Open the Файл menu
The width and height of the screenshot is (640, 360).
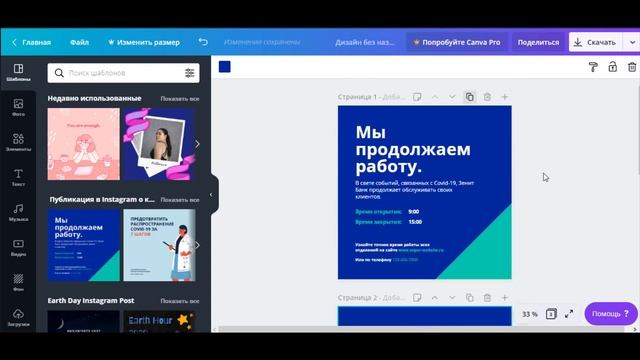79,42
